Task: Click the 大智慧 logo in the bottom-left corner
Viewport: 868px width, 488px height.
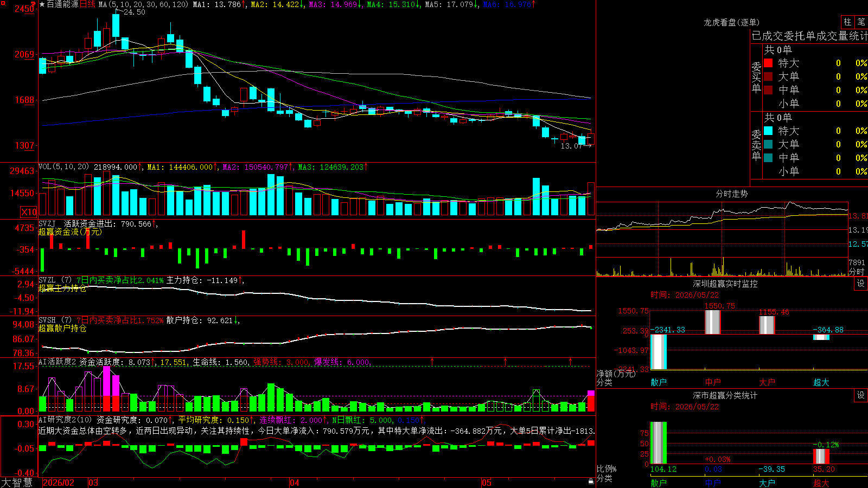Action: point(17,483)
